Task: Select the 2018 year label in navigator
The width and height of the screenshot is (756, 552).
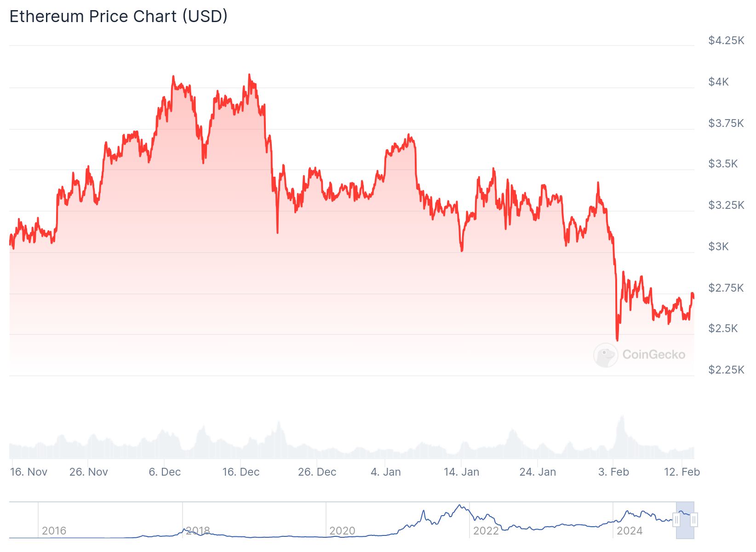Action: click(198, 531)
